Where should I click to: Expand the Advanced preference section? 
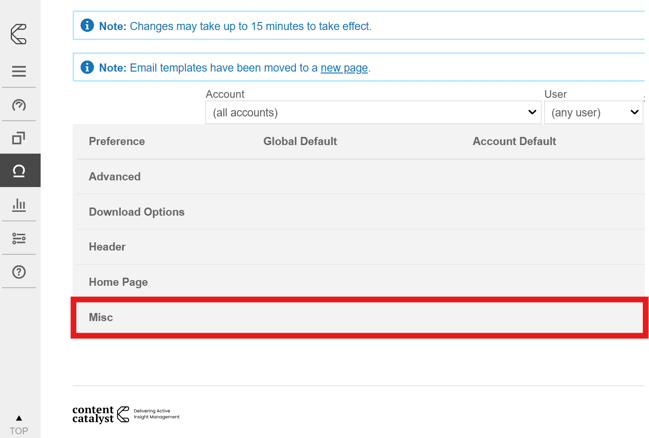[115, 177]
